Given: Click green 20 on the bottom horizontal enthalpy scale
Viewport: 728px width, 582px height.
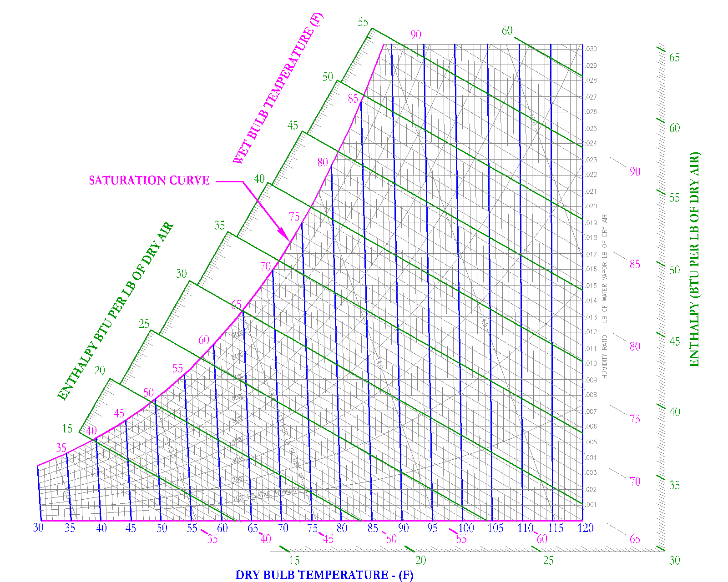Looking at the screenshot, I should [421, 561].
